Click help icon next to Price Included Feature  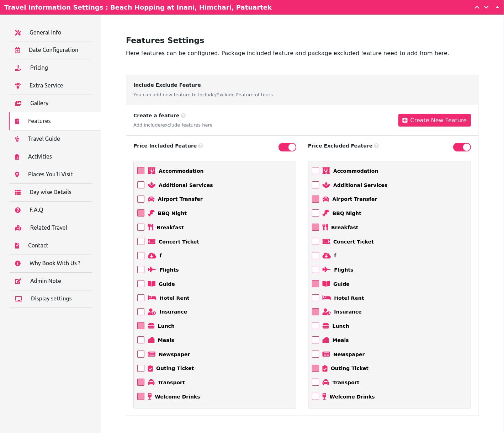(x=201, y=146)
